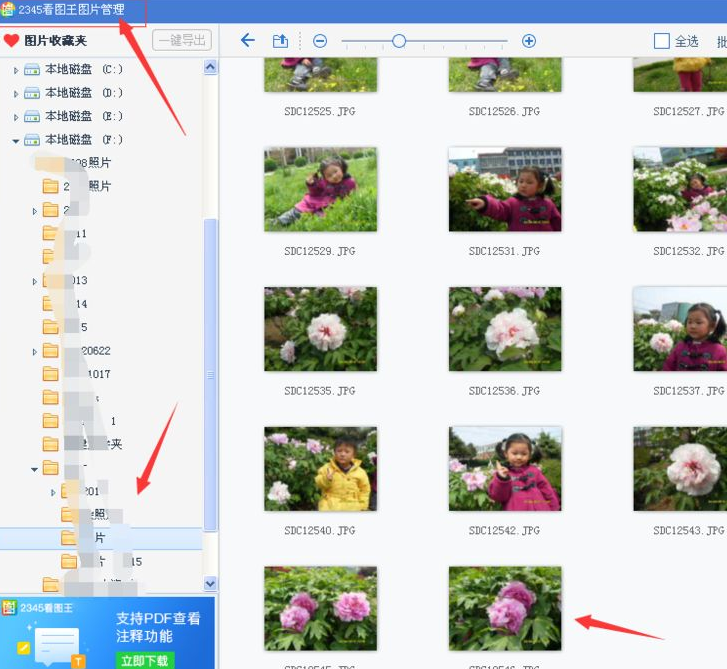The height and width of the screenshot is (669, 727).
Task: Click the scroll-up arrow in folder tree
Action: pos(210,67)
